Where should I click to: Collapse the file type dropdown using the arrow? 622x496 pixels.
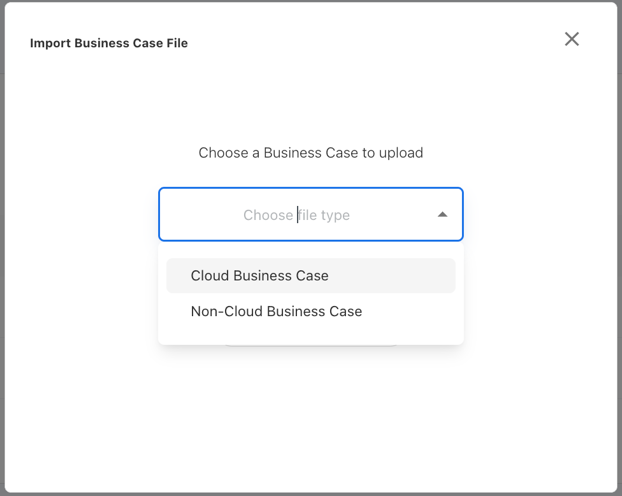442,215
